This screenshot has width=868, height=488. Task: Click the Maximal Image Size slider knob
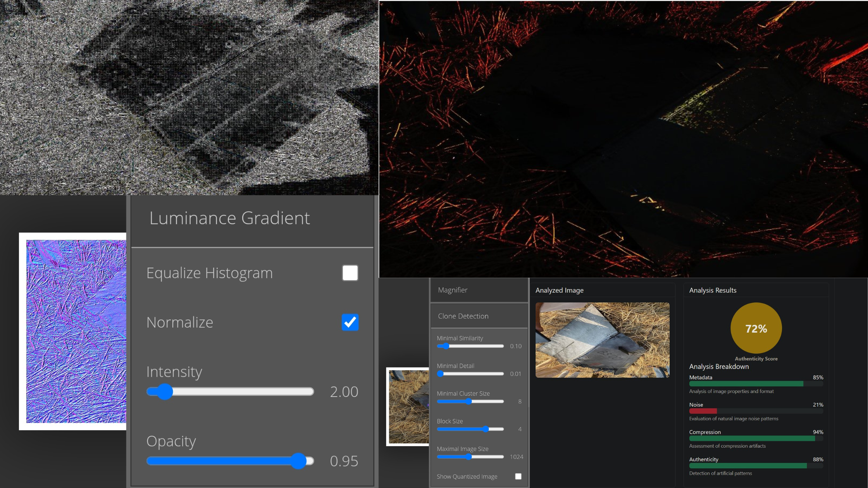tap(469, 457)
